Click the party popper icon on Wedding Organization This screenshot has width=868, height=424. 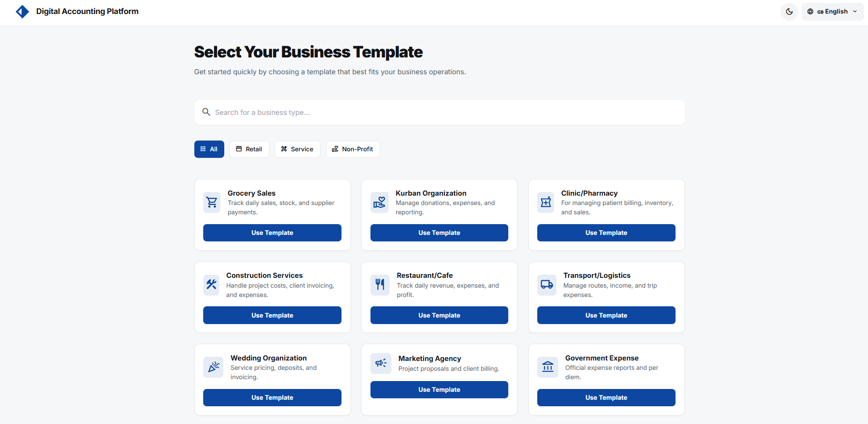click(x=213, y=367)
